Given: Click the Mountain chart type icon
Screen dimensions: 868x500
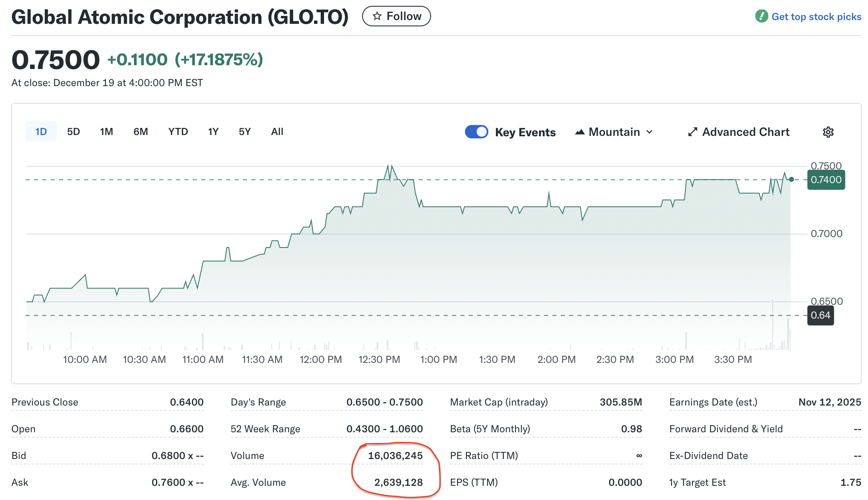Looking at the screenshot, I should tap(580, 132).
